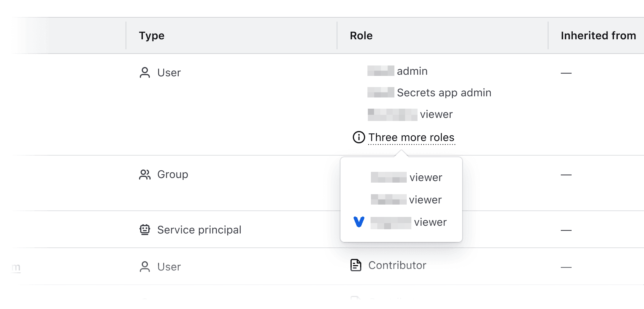Click the Contributor role text
The height and width of the screenshot is (309, 644).
[397, 265]
